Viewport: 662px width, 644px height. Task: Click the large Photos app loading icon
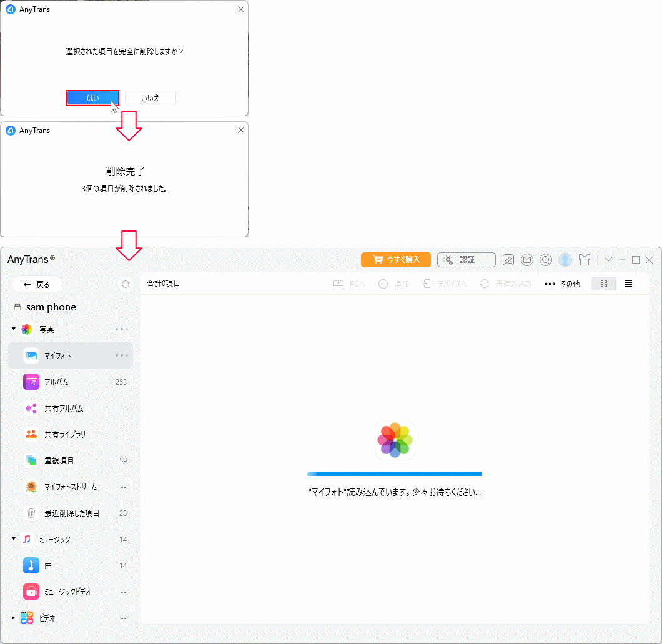(395, 440)
